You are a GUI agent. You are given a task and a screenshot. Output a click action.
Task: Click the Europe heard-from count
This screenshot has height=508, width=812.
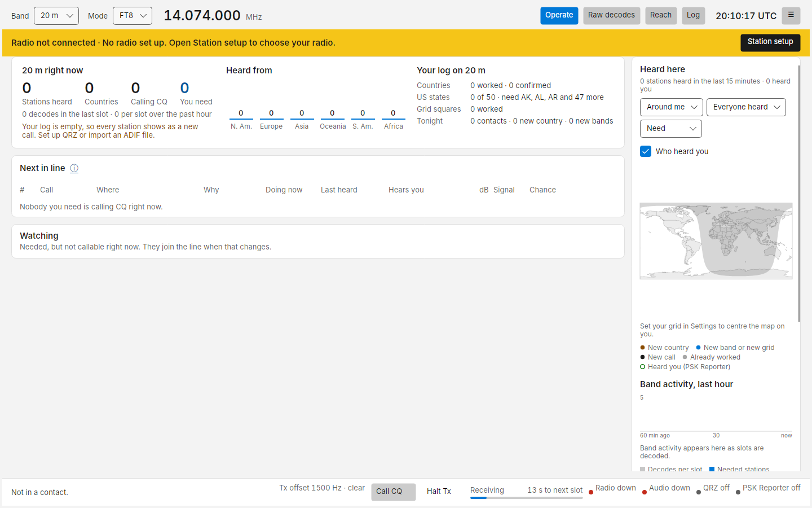271,113
